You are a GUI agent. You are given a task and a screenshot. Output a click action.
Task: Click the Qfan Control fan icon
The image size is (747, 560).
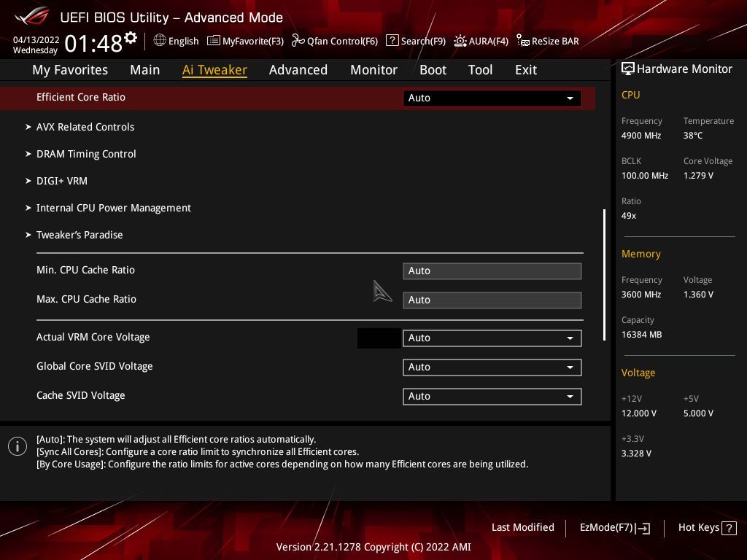[298, 41]
